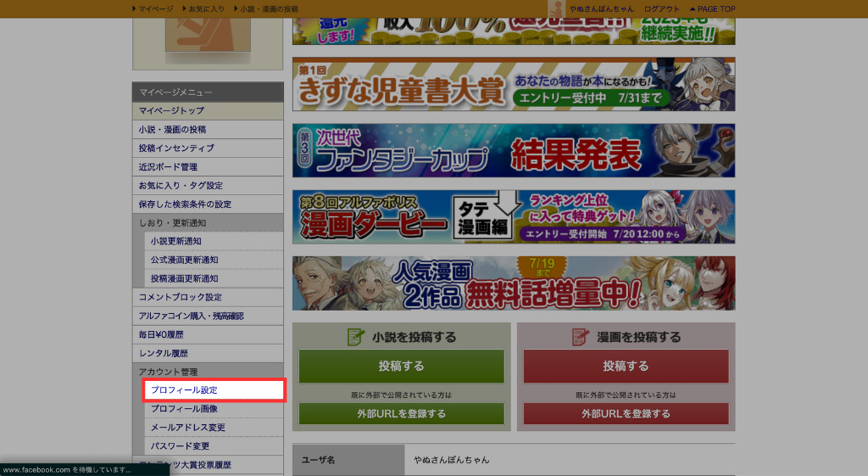Open プロフィール画像 sidebar sub-item
Viewport: 868px width, 476px height.
[x=214, y=409]
